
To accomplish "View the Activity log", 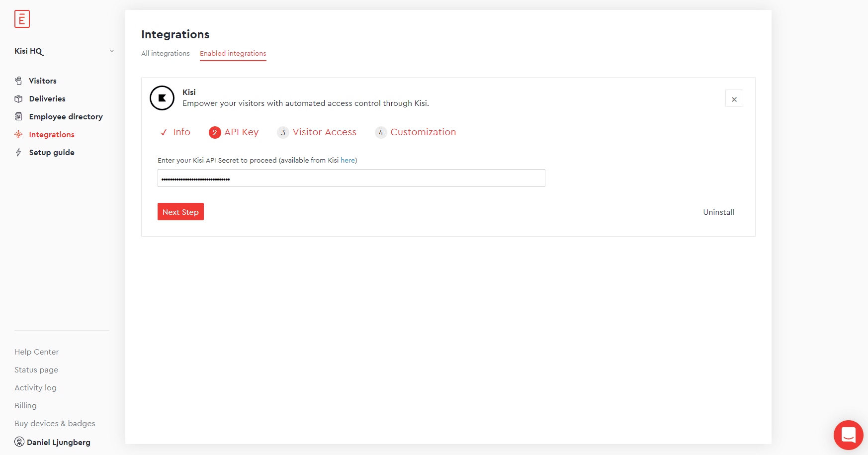I will 35,387.
